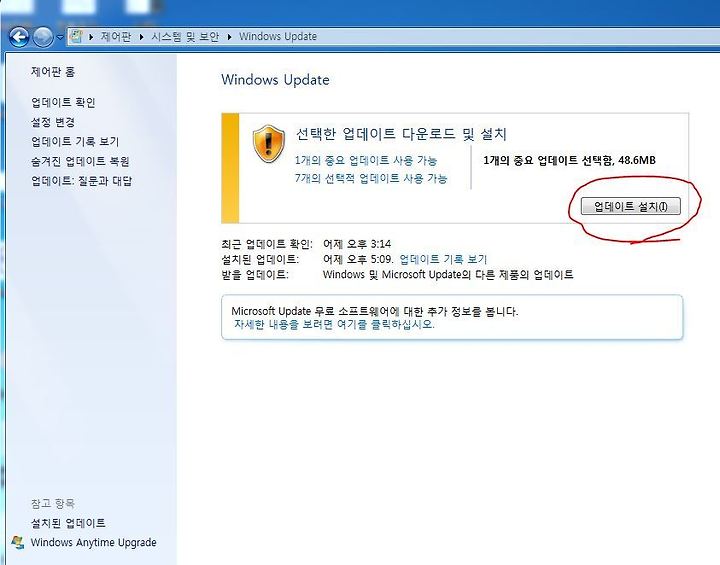Select Windows Update breadcrumb item
This screenshot has width=720, height=565.
point(278,36)
